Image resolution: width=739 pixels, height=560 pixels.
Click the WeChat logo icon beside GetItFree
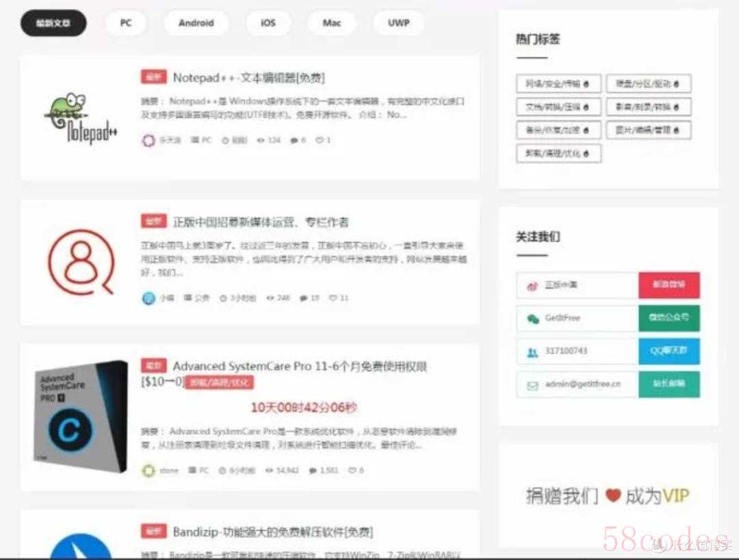[x=533, y=319]
